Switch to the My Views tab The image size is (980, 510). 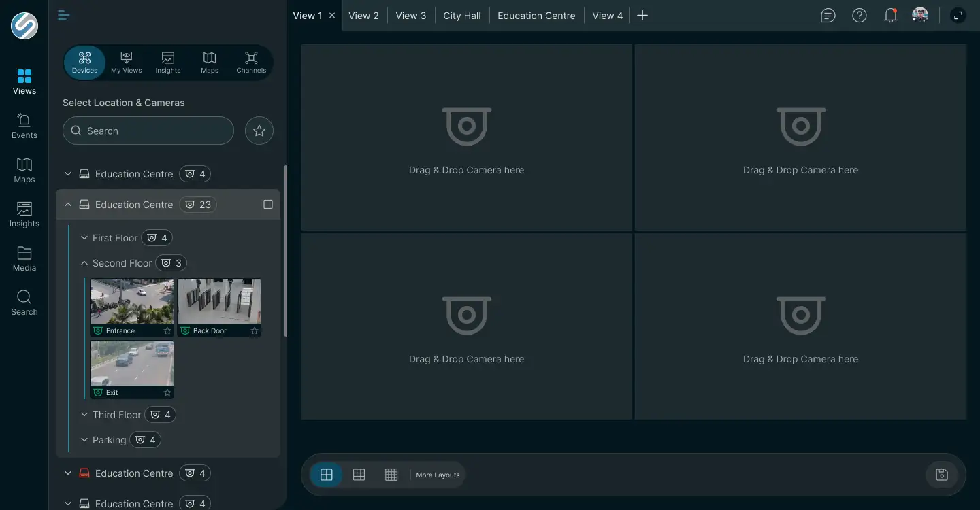click(127, 63)
